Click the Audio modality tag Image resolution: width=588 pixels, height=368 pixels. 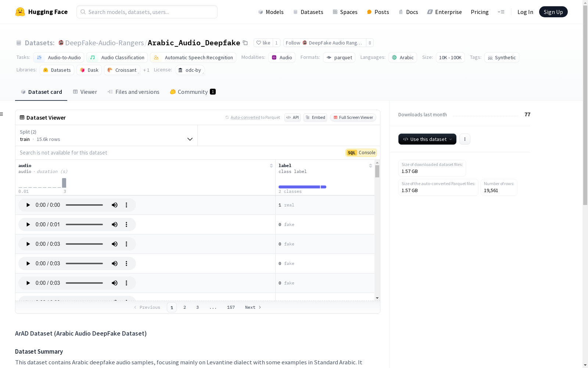[282, 57]
